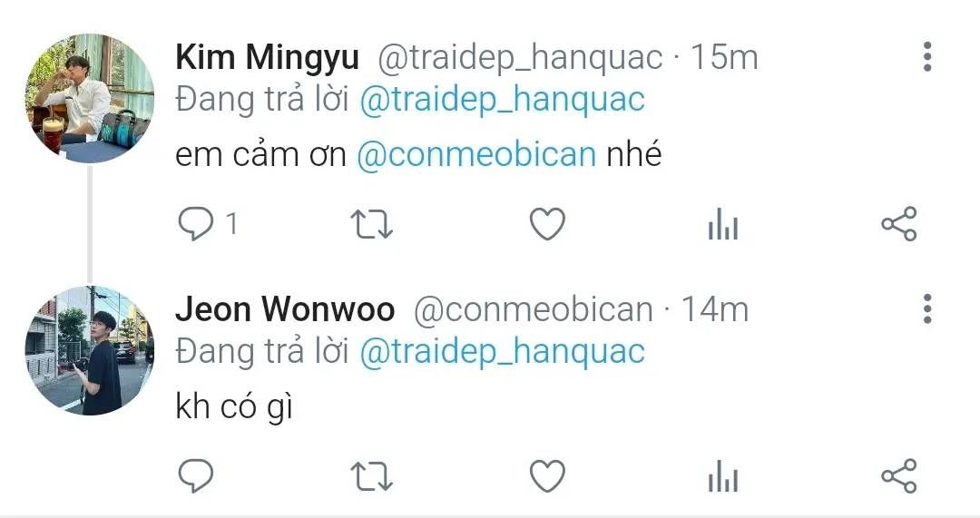Viewport: 980px width, 518px height.
Task: Share Kim Mingyu's tweet
Action: point(898,224)
